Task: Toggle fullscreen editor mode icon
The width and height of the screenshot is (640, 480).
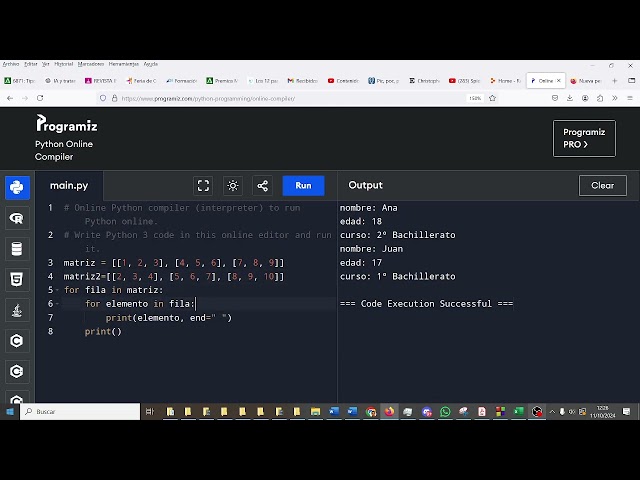Action: click(x=203, y=186)
